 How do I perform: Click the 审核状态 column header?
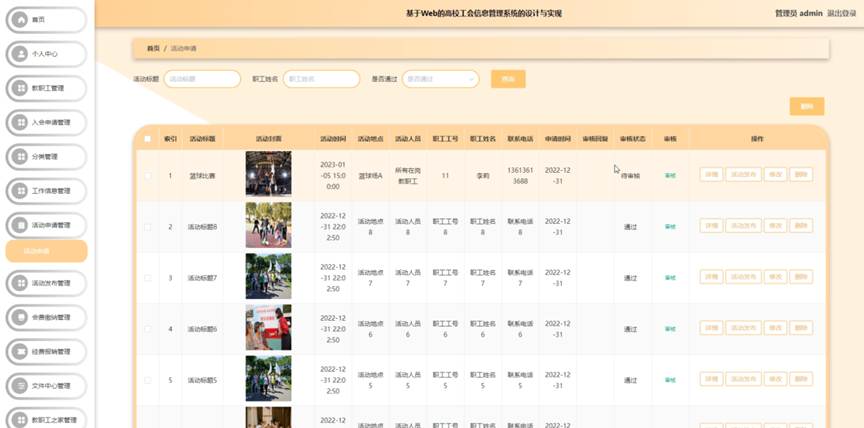coord(633,139)
